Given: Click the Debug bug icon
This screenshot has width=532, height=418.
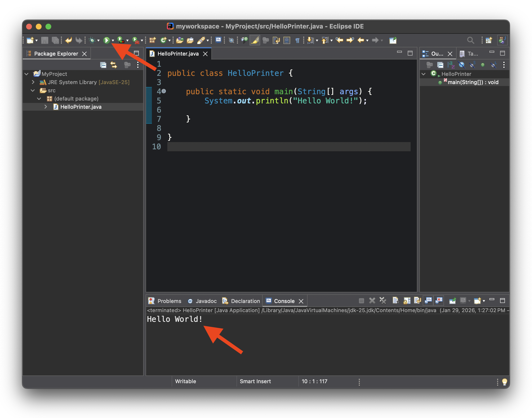Looking at the screenshot, I should click(92, 40).
